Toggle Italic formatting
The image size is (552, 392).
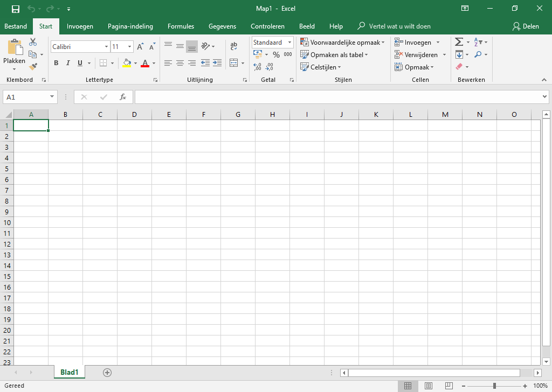point(68,63)
